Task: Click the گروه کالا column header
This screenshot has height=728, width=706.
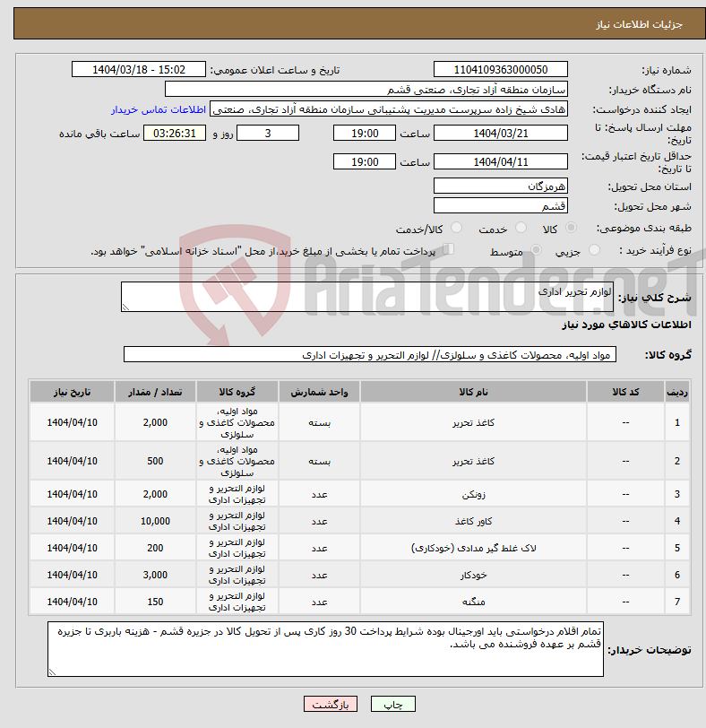Action: [237, 392]
